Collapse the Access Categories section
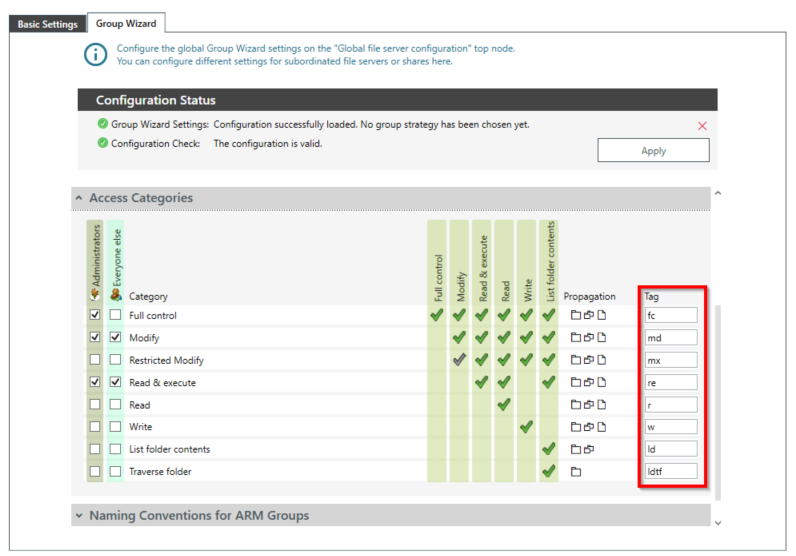The height and width of the screenshot is (556, 796). pyautogui.click(x=79, y=198)
